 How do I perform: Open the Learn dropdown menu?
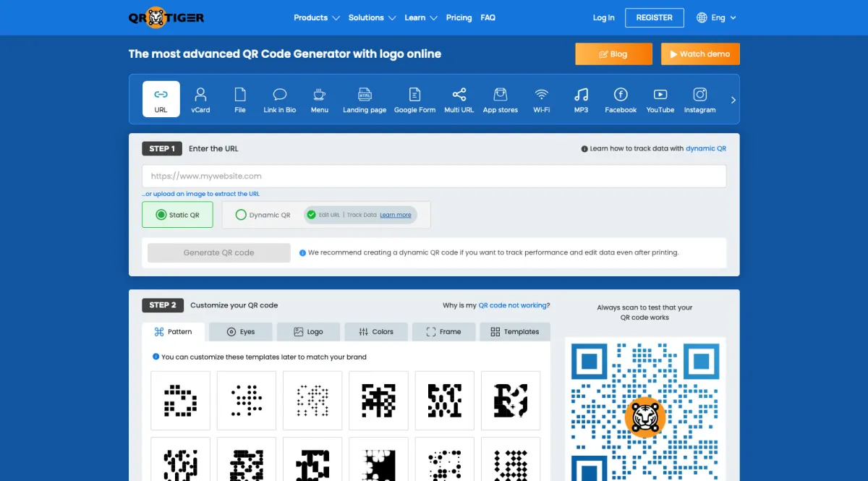tap(421, 17)
